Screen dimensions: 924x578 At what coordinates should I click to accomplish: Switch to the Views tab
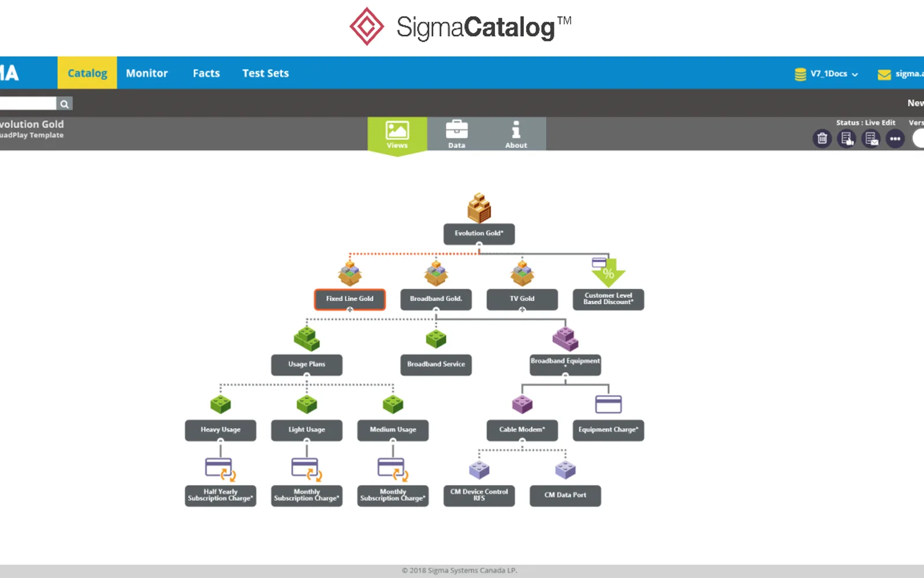coord(397,135)
